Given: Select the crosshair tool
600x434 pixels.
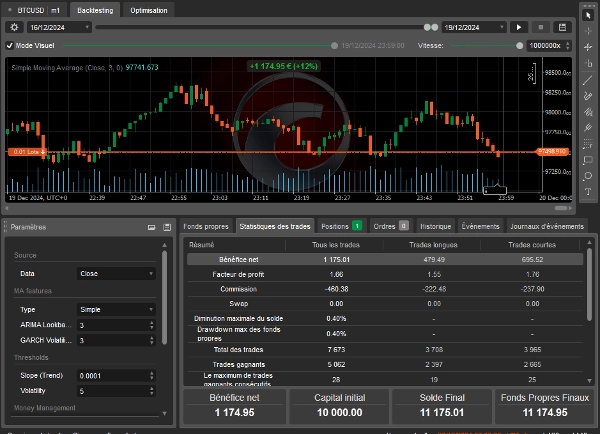Looking at the screenshot, I should (x=588, y=30).
